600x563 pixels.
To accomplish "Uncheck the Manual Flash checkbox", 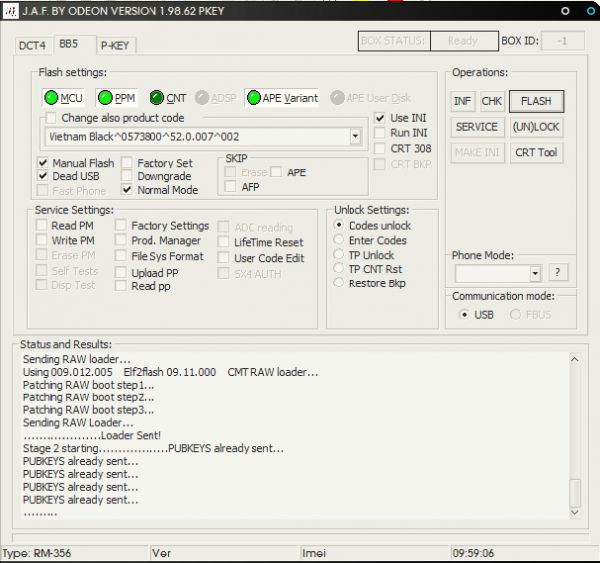I will pos(43,163).
